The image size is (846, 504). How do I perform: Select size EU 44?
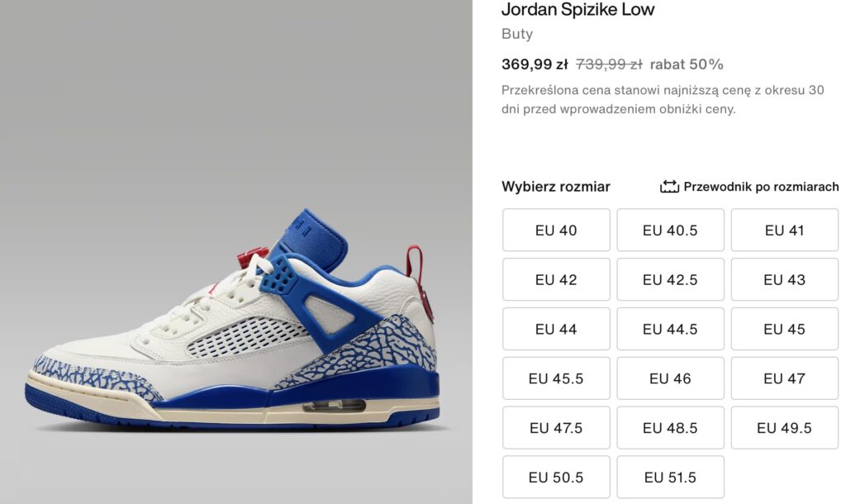(x=556, y=329)
